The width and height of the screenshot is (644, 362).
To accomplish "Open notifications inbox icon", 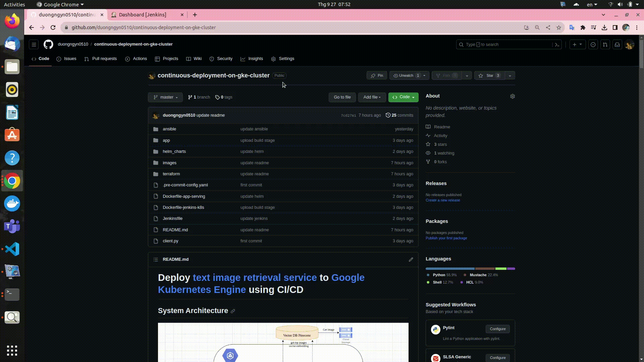I will point(617,45).
